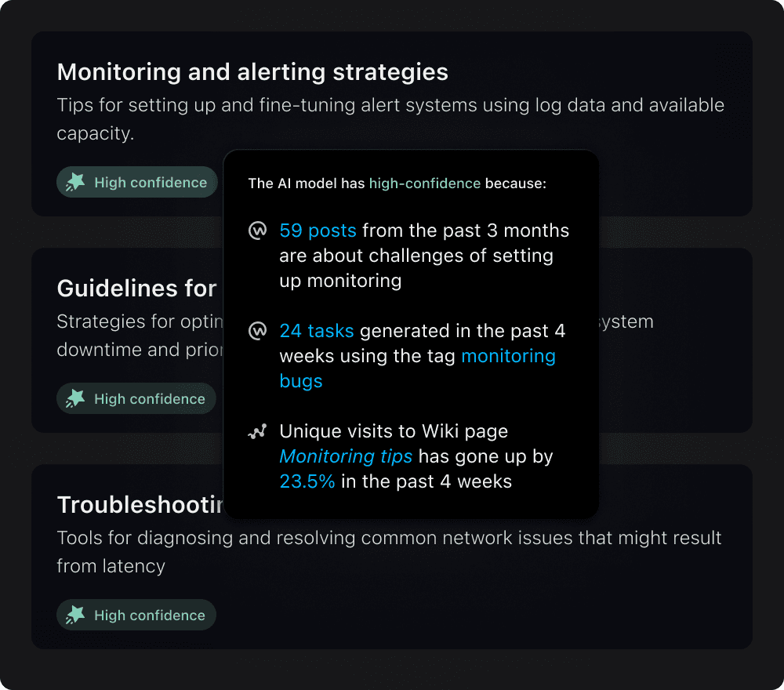Screen dimensions: 784x690
Task: Click the Workplace icon beside 24 tasks
Action: point(257,331)
